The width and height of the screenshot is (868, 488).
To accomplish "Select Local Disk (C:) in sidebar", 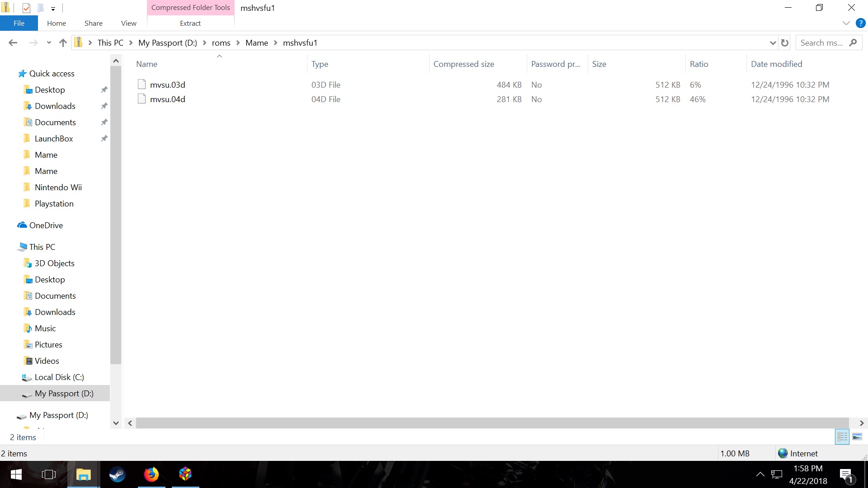I will (x=59, y=377).
